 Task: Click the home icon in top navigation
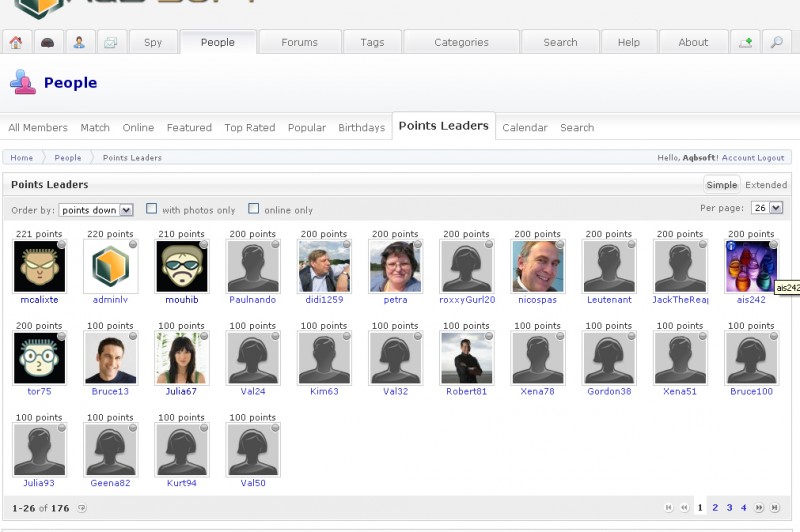[15, 42]
